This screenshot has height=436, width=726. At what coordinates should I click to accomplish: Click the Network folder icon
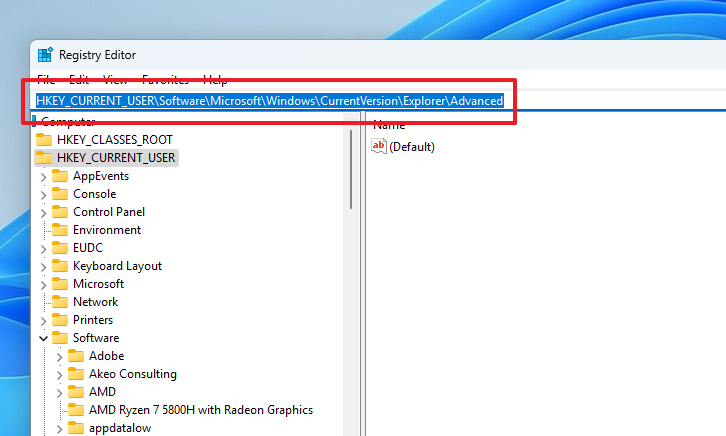click(60, 302)
